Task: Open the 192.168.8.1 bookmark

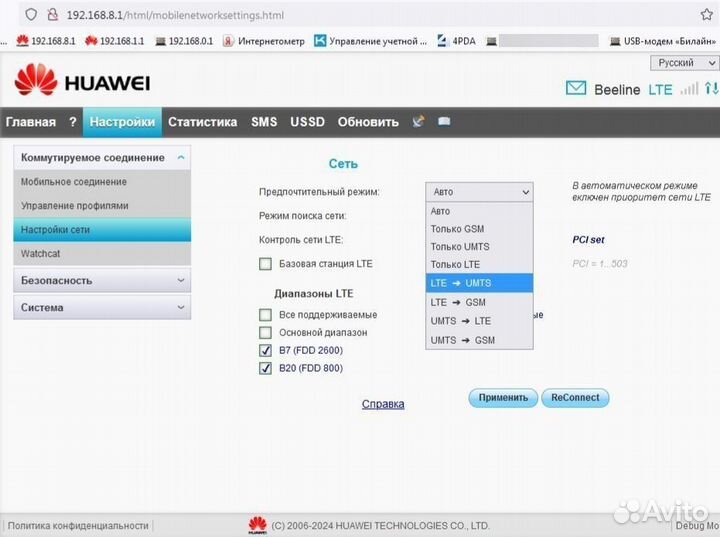Action: pos(45,41)
